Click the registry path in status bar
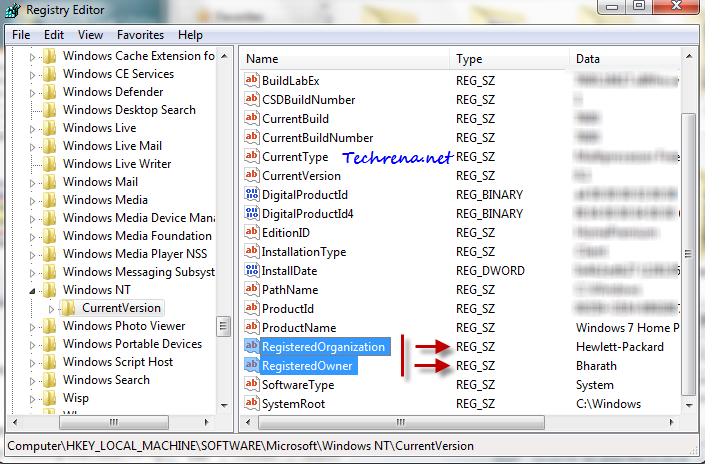Image resolution: width=705 pixels, height=464 pixels. 241,446
